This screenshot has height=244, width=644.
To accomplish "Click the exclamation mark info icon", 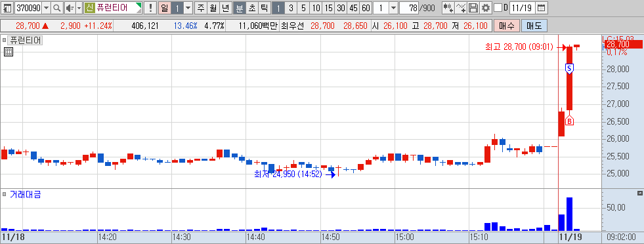I will point(150,8).
